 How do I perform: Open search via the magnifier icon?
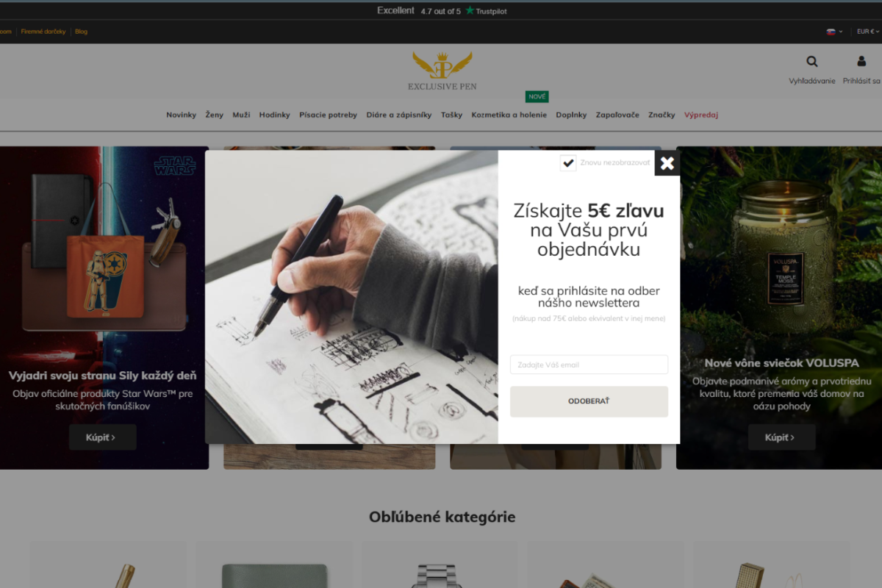812,62
